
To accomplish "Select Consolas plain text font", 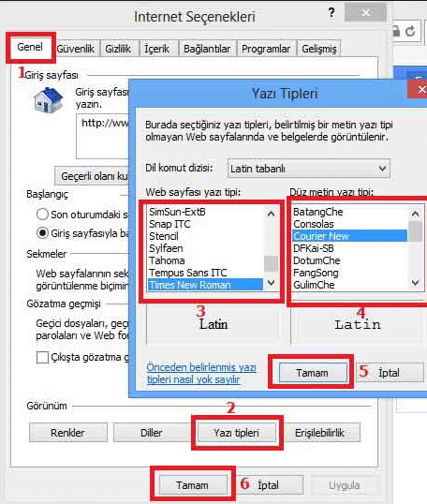I will pos(349,224).
